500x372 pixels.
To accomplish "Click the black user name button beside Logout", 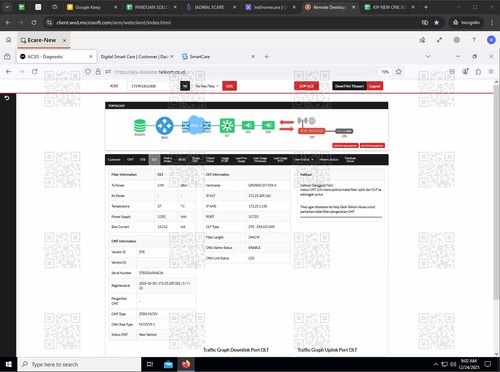I will pyautogui.click(x=349, y=86).
